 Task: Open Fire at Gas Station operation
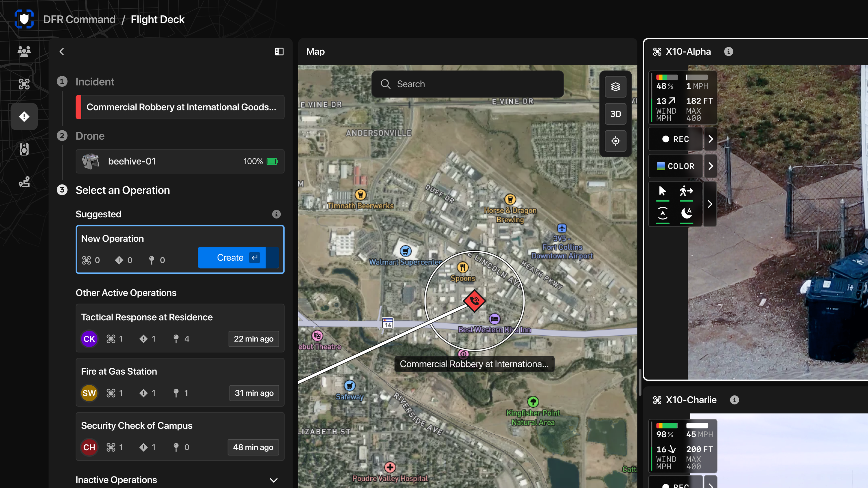point(180,382)
